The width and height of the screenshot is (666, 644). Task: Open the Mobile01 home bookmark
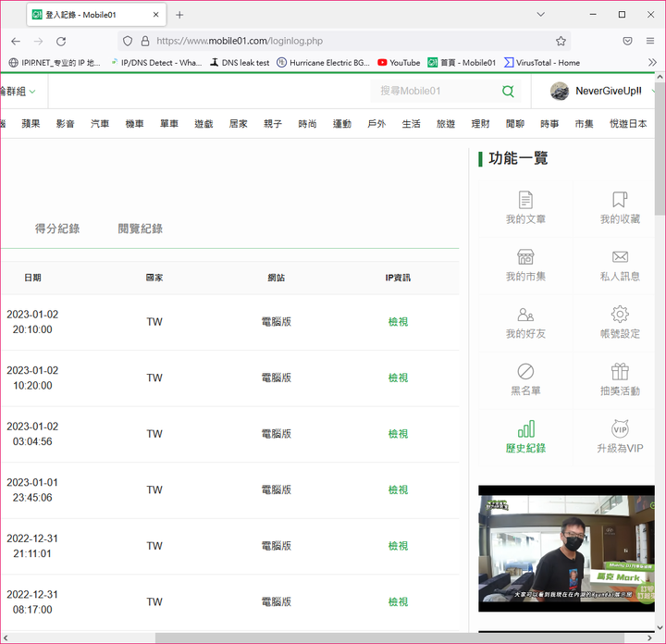tap(462, 62)
